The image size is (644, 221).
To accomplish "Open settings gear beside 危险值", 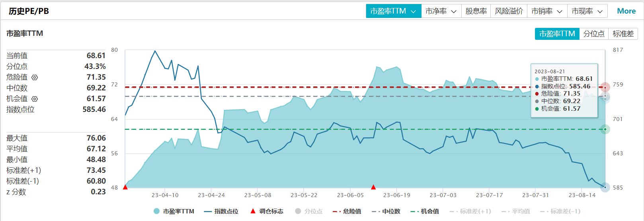I will pos(35,77).
